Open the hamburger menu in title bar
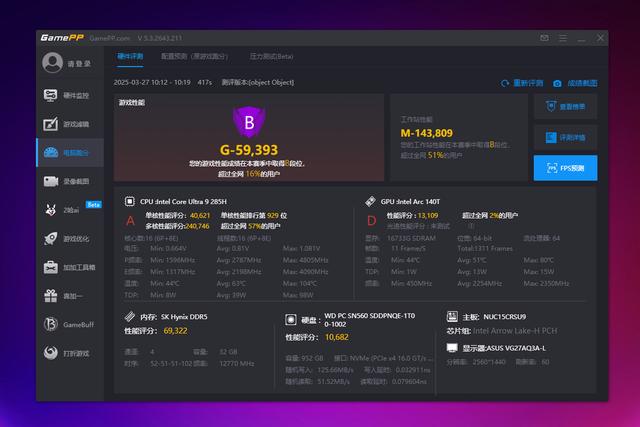 point(563,38)
